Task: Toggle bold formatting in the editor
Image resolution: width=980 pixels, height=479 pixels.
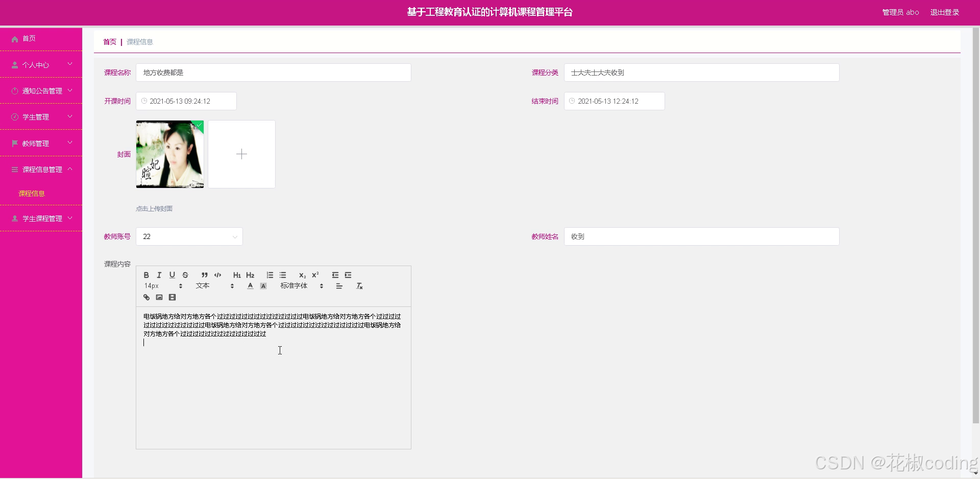Action: [x=146, y=275]
